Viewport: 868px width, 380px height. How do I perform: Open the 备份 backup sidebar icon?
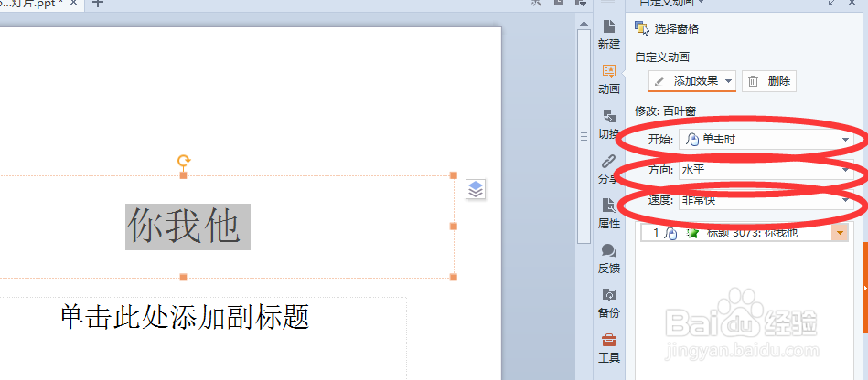609,302
